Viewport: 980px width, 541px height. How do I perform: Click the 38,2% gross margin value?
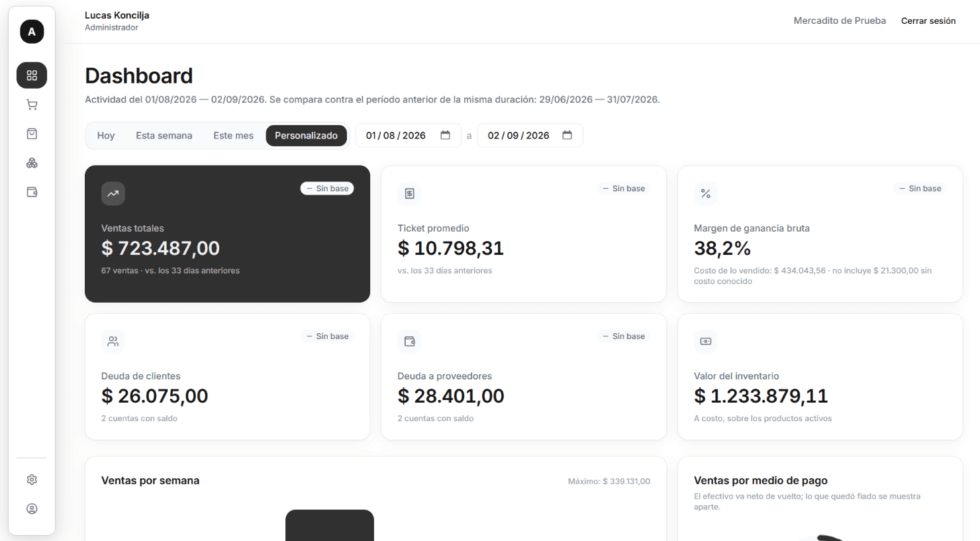pos(722,248)
